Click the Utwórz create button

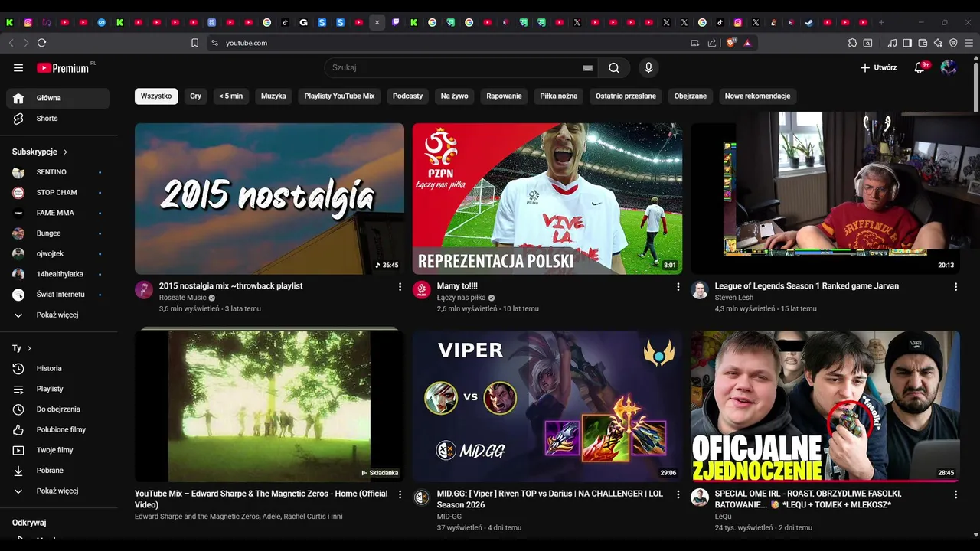coord(878,68)
